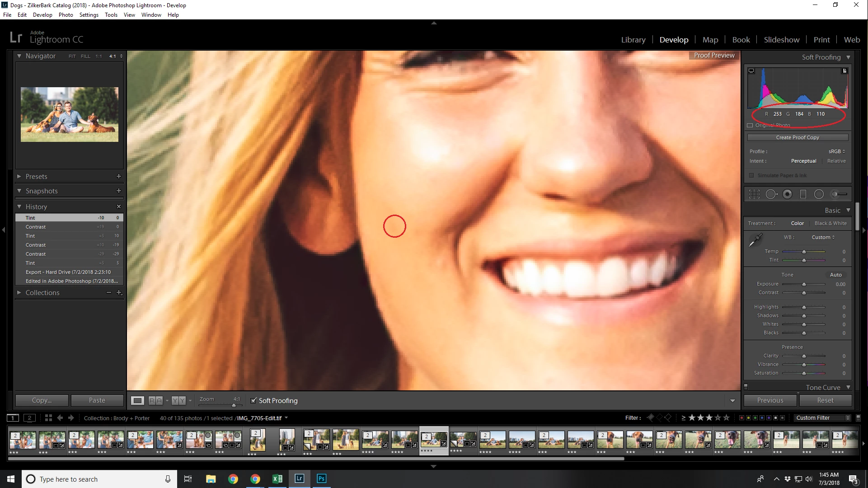Select the Crop Overlay tool

coord(754,194)
